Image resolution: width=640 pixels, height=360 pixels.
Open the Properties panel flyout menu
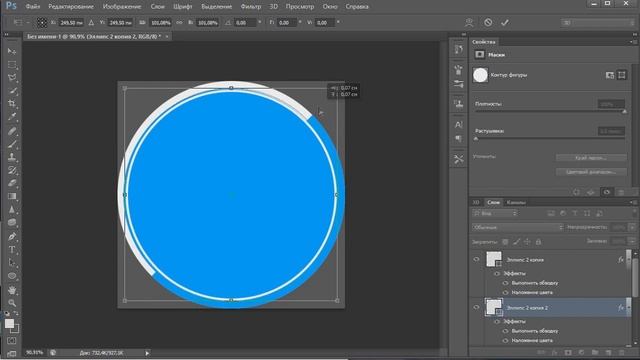[633, 42]
